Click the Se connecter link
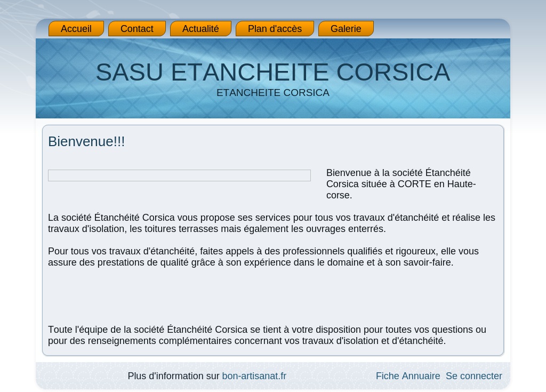The image size is (546, 392). [x=474, y=376]
